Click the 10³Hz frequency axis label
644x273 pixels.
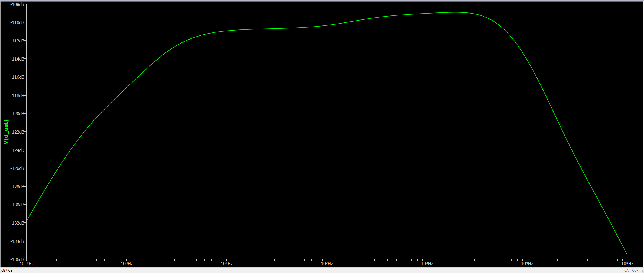(x=427, y=264)
